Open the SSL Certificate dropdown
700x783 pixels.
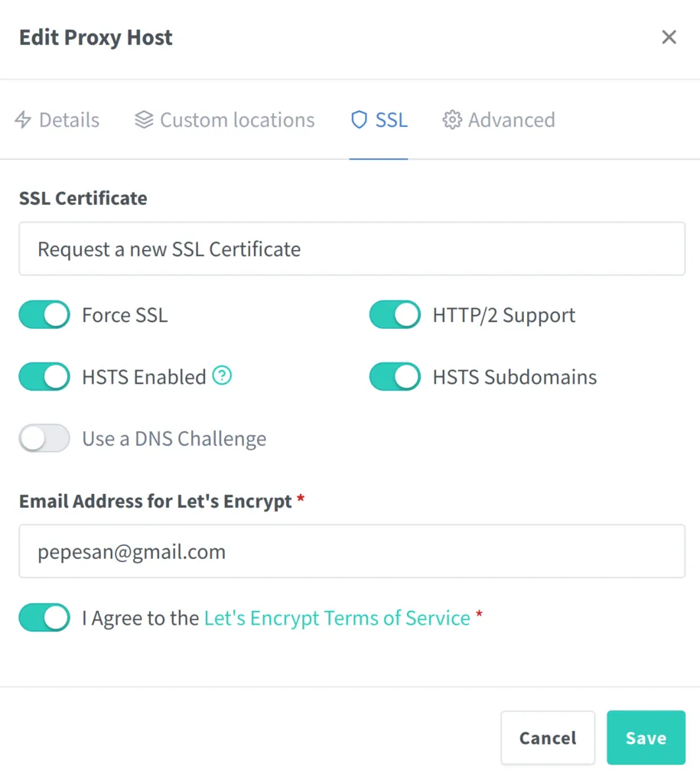coord(352,249)
